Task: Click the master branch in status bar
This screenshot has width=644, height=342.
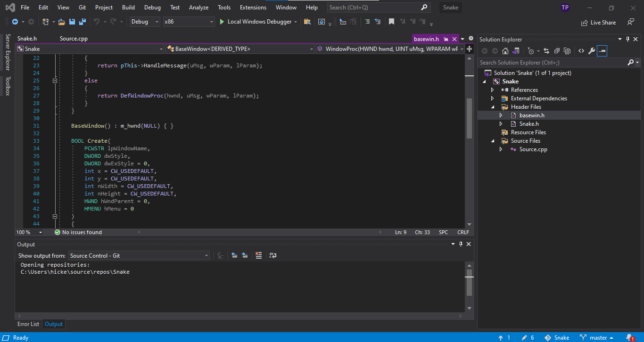Action: (597, 338)
